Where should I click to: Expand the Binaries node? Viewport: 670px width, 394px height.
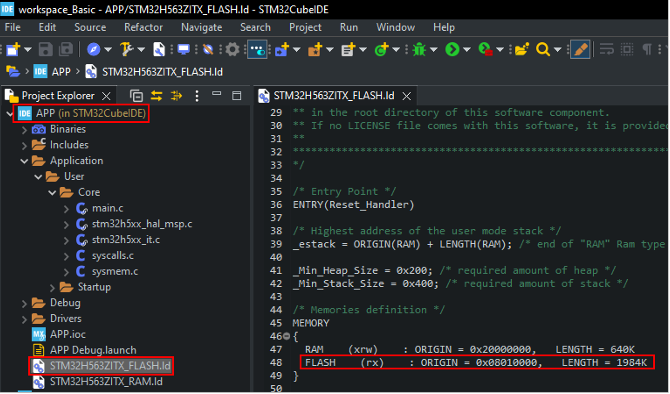click(24, 129)
